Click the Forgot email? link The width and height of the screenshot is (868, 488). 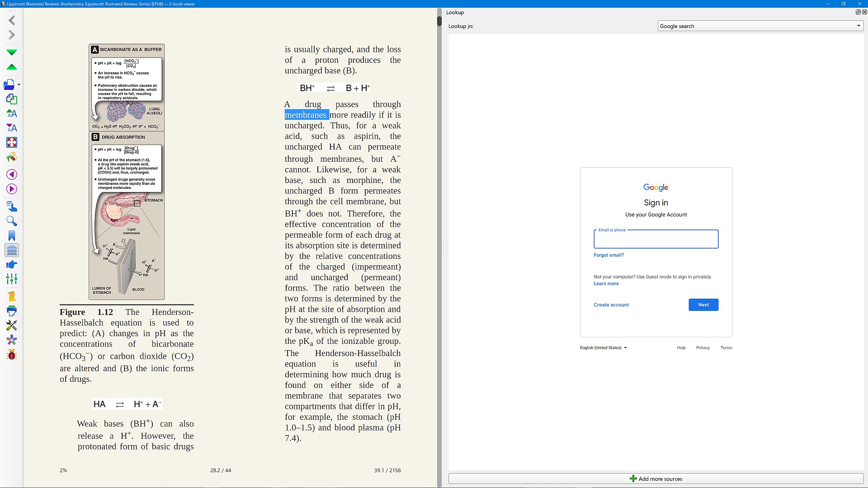coord(609,255)
